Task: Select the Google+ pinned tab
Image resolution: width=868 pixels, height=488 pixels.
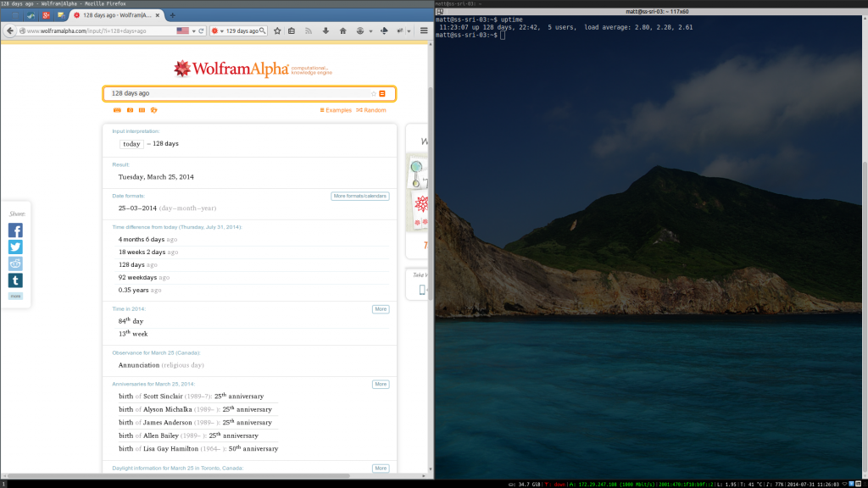Action: [46, 15]
